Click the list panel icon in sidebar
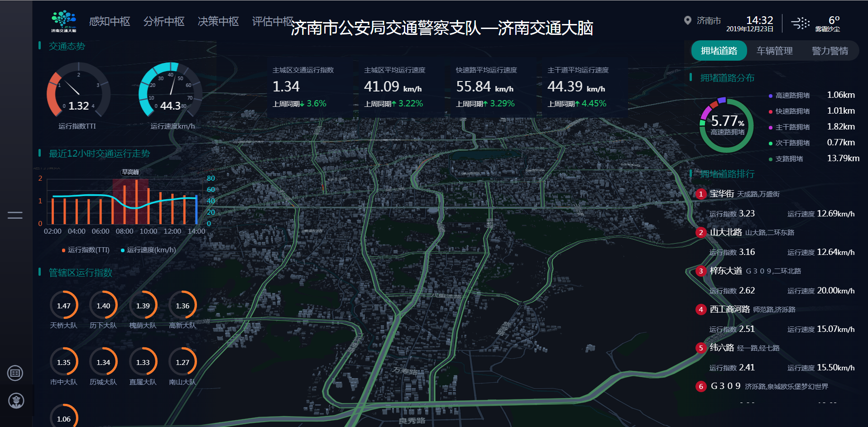The width and height of the screenshot is (868, 427). [x=15, y=373]
